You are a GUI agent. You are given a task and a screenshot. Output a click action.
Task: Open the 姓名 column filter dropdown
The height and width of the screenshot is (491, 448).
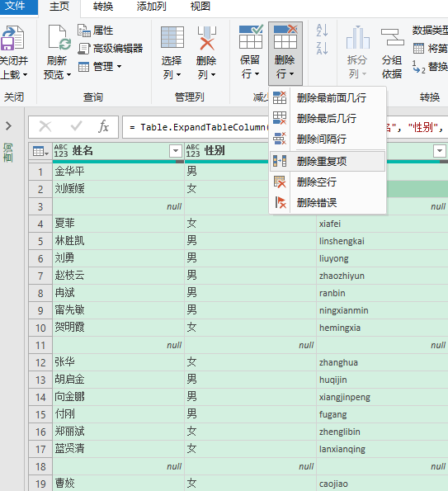[x=176, y=151]
